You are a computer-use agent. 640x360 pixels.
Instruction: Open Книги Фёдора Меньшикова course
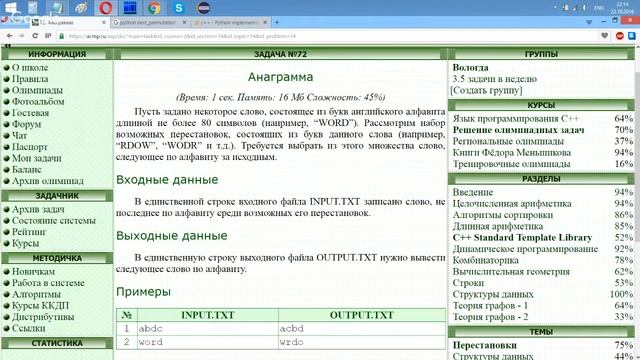pos(511,153)
